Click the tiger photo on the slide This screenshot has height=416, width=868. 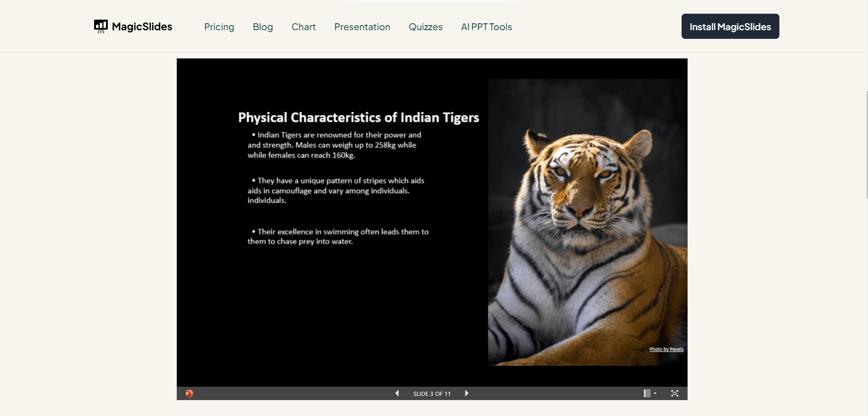click(x=587, y=228)
